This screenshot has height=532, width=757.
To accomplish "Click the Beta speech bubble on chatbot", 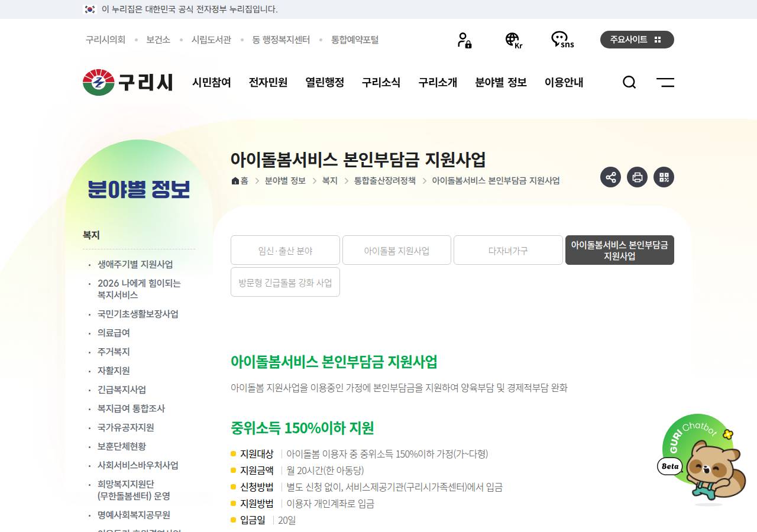I will click(x=670, y=466).
